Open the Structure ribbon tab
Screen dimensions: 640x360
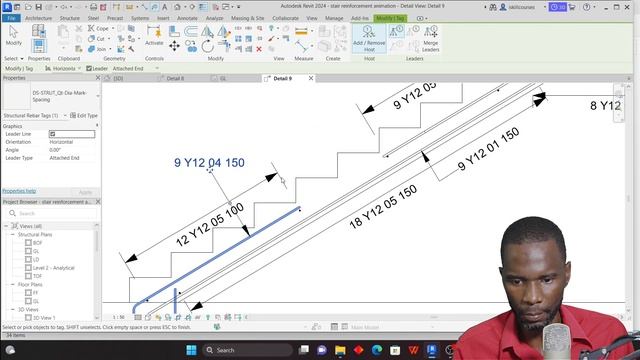pyautogui.click(x=70, y=18)
